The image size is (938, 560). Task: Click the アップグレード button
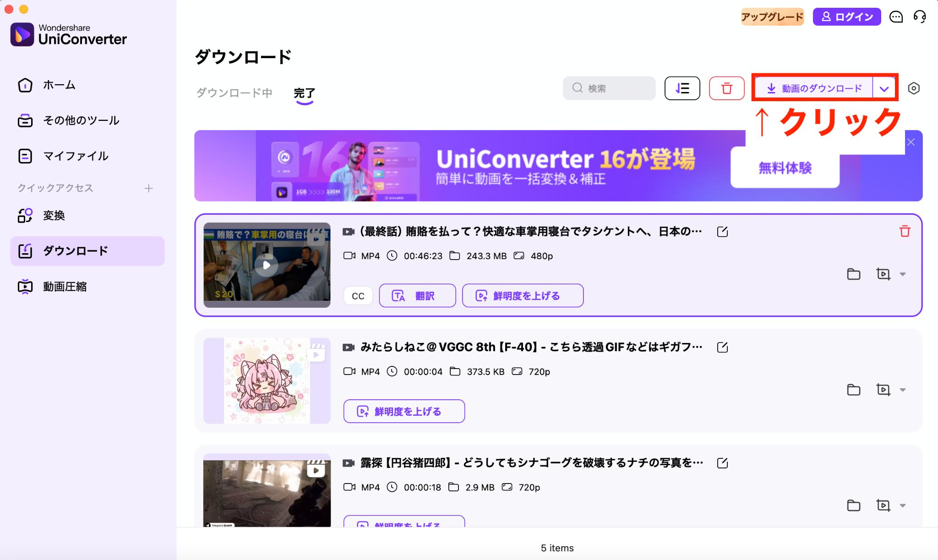(x=772, y=17)
